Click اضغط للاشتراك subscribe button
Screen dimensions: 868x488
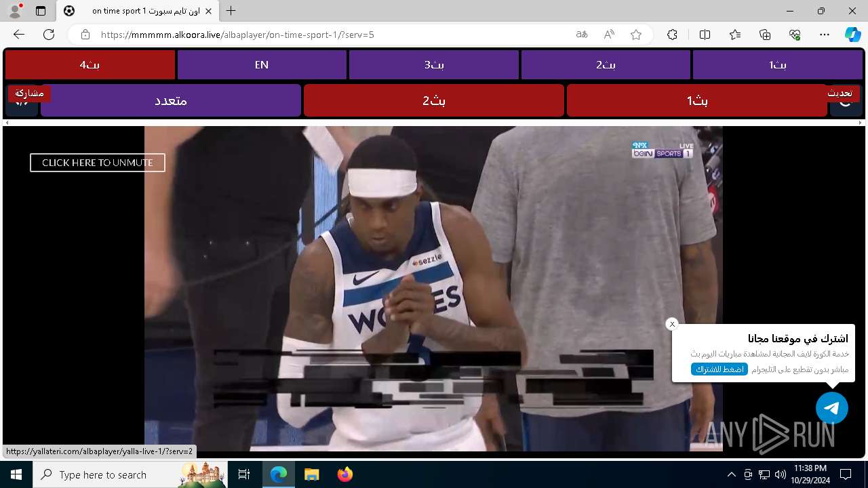tap(719, 369)
